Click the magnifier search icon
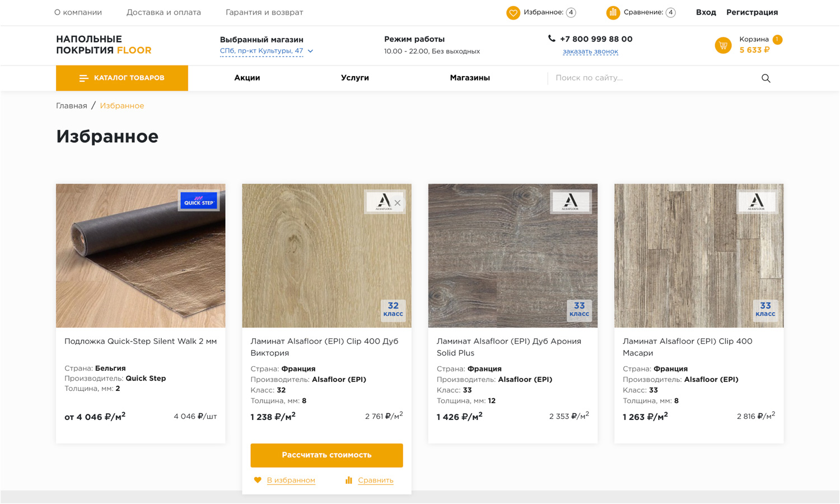This screenshot has height=504, width=840. (x=766, y=78)
